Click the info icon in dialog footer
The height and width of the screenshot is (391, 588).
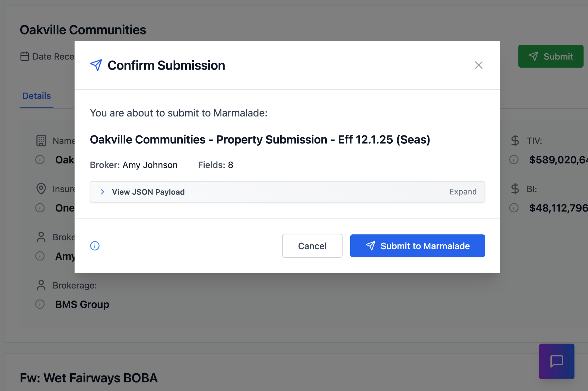coord(95,246)
